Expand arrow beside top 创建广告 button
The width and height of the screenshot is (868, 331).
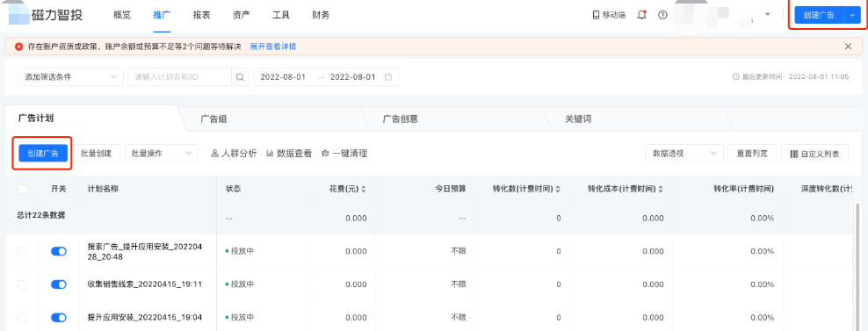[852, 16]
